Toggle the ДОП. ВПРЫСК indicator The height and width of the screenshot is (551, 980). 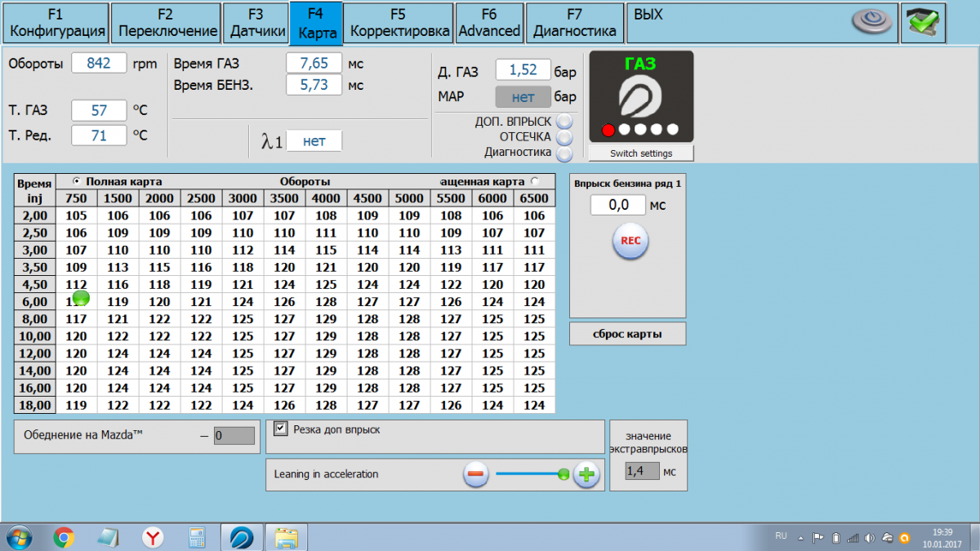coord(564,122)
